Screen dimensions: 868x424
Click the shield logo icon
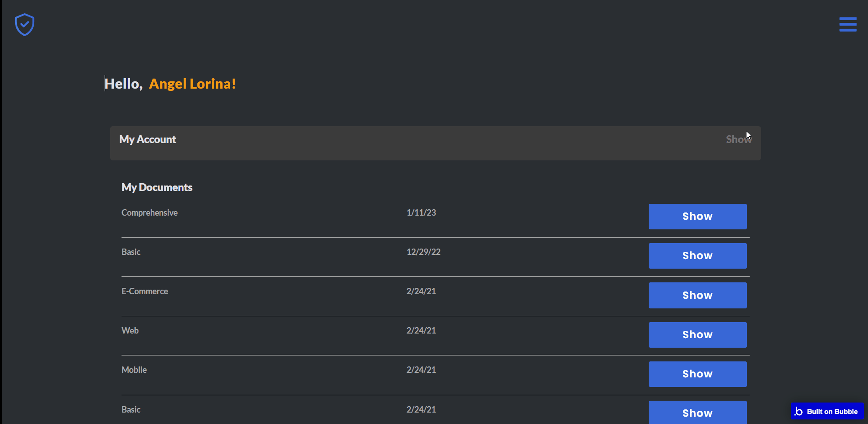point(25,25)
